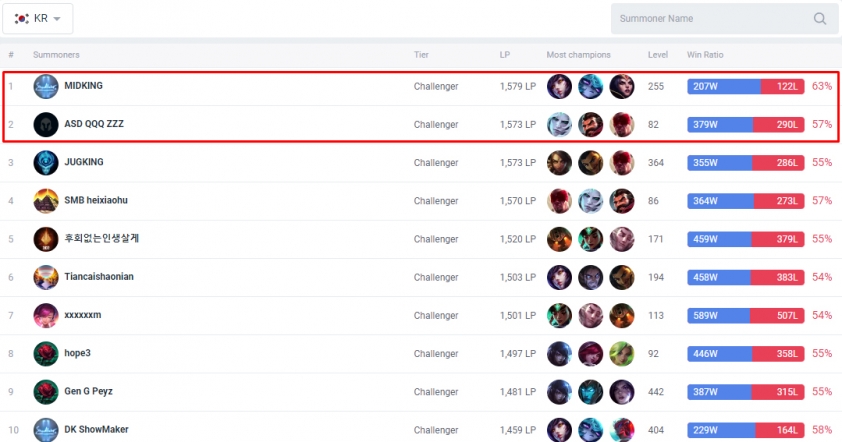Image resolution: width=842 pixels, height=442 pixels.
Task: Open the KR region dropdown
Action: [38, 18]
